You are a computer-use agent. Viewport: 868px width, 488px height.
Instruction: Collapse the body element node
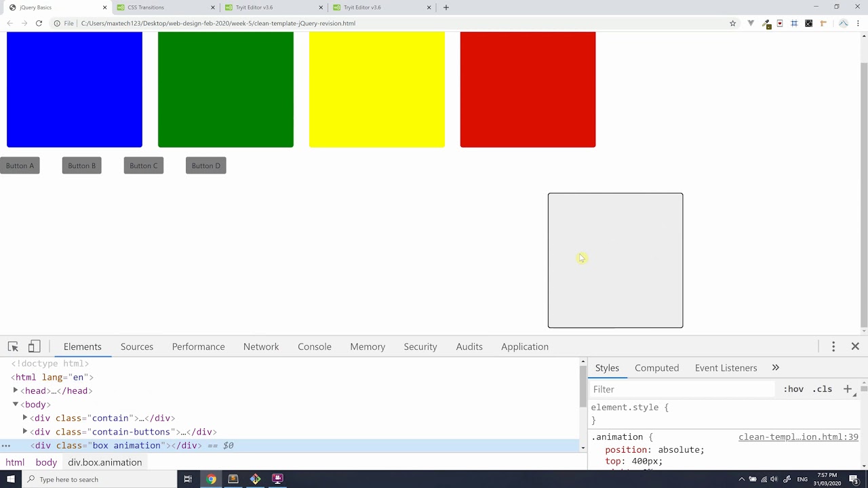[16, 404]
